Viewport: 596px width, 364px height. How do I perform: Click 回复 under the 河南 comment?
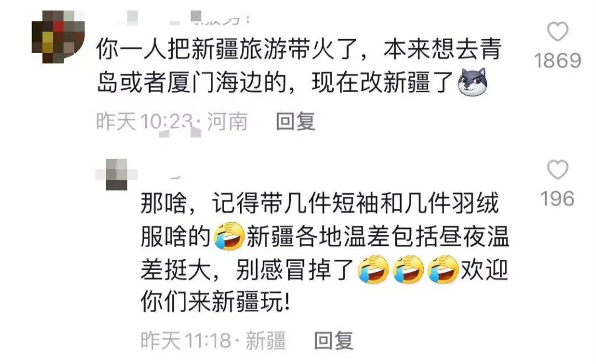tap(296, 121)
